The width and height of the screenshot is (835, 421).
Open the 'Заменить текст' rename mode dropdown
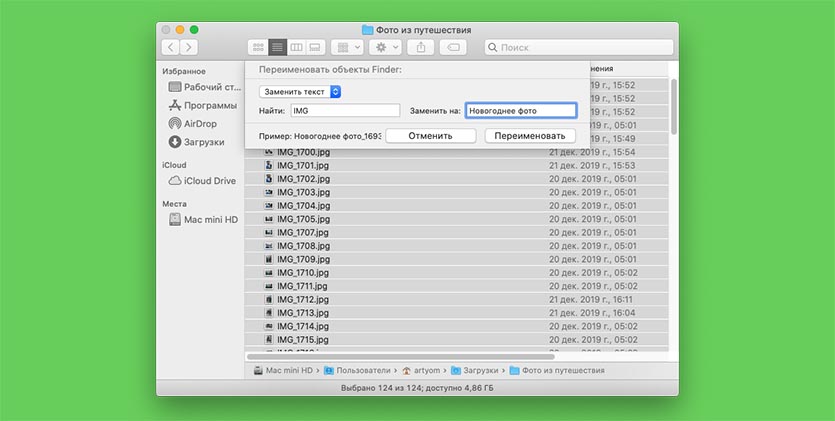point(300,91)
